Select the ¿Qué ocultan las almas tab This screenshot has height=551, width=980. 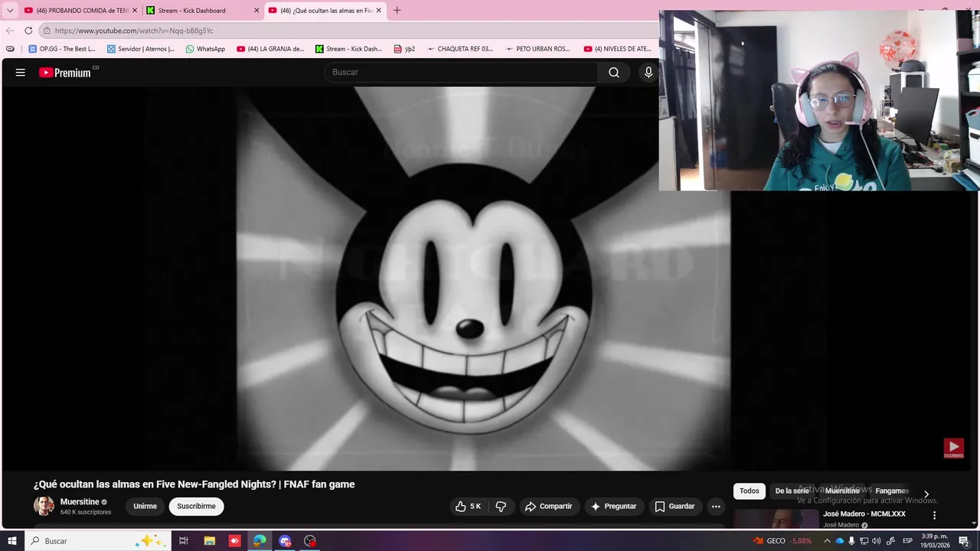click(325, 11)
